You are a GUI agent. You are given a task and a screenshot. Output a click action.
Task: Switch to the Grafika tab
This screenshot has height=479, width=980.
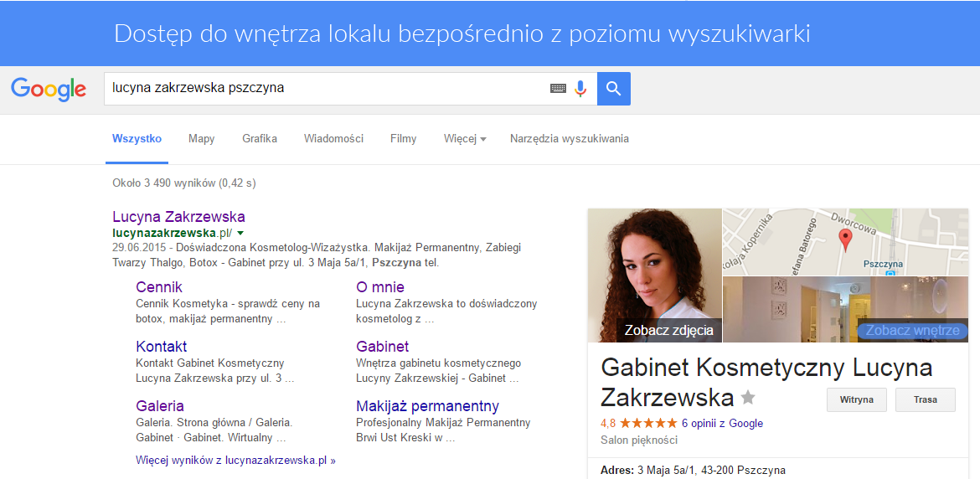[x=260, y=139]
